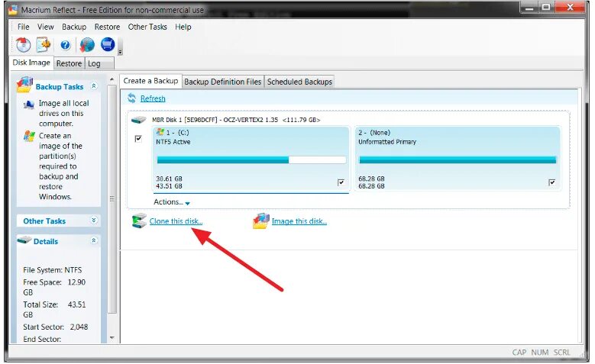The height and width of the screenshot is (364, 595).
Task: Open the Help menu
Action: pos(183,27)
